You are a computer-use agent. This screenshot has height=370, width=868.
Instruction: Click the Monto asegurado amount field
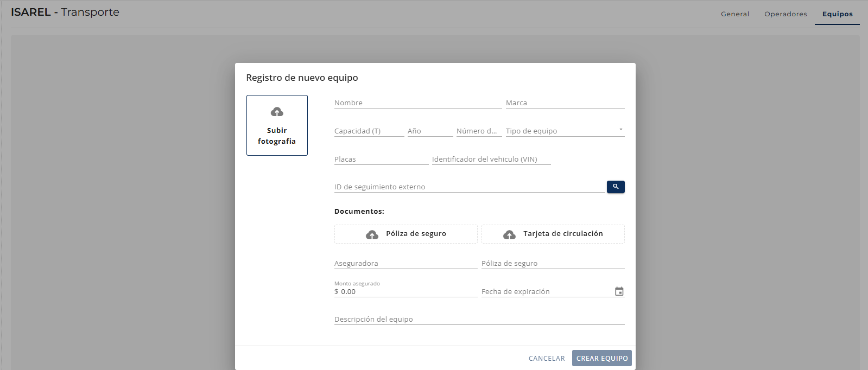pos(406,291)
